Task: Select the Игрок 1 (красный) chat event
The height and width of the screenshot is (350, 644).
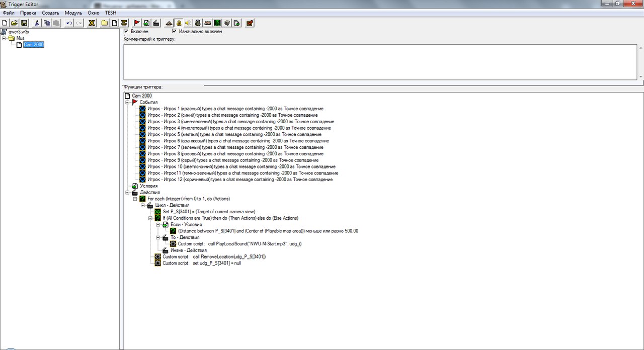Action: (x=235, y=109)
